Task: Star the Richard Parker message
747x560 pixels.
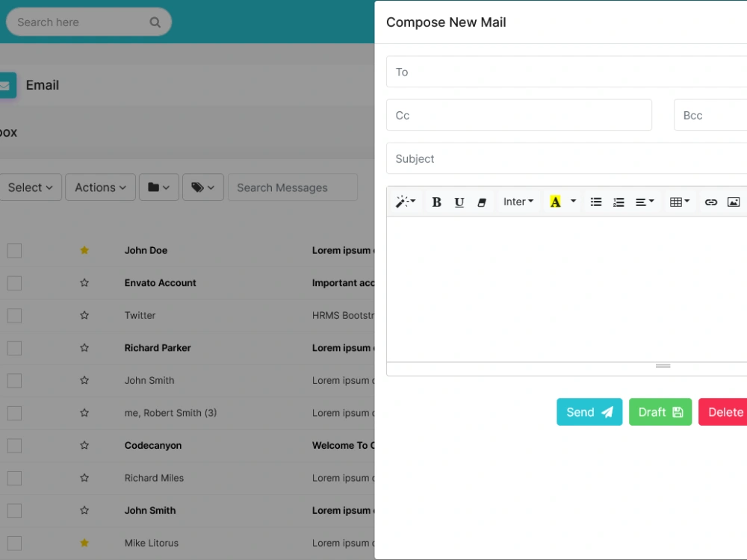Action: [84, 348]
